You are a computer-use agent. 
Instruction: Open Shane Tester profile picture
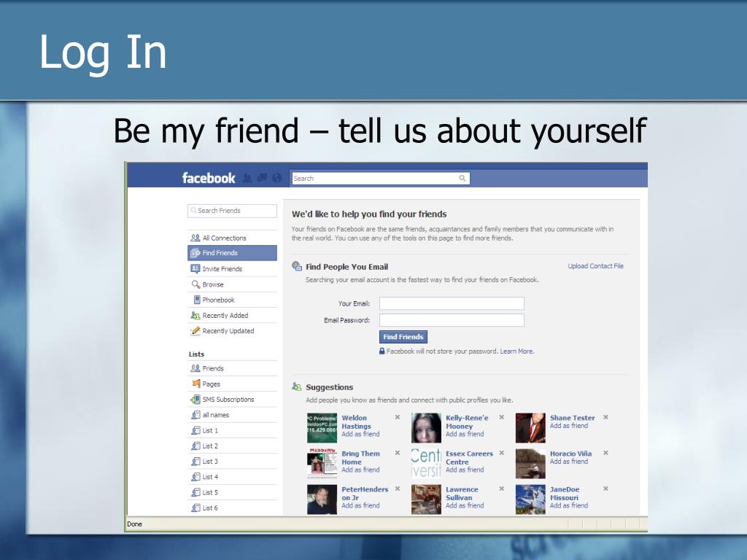[x=530, y=427]
